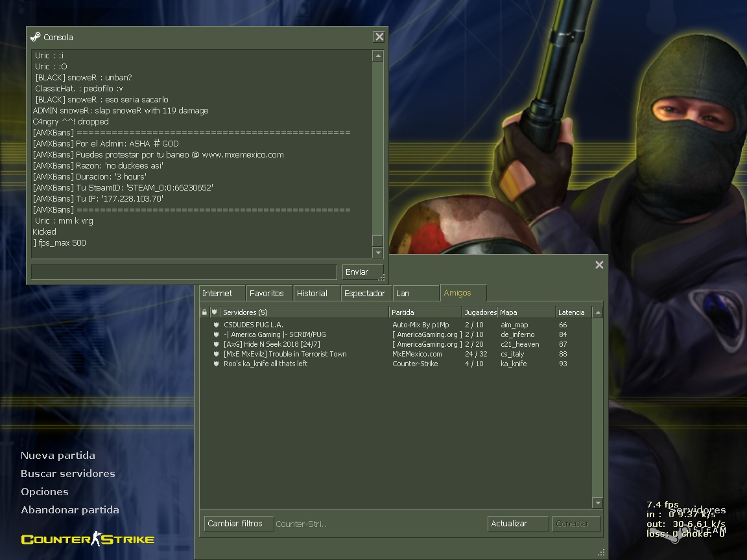
Task: Click Abandonar partida in main menu
Action: (x=69, y=509)
